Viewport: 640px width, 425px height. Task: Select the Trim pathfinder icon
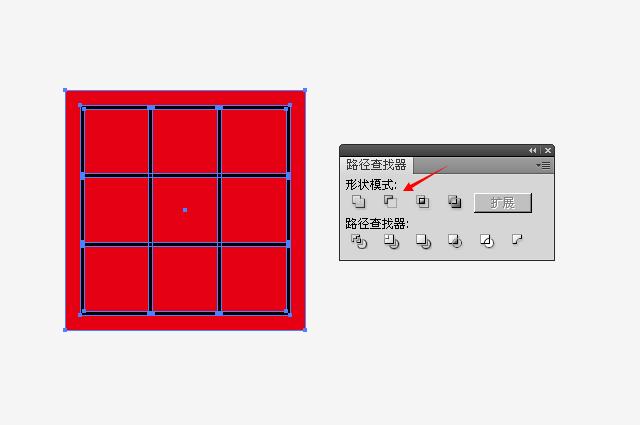click(x=391, y=241)
